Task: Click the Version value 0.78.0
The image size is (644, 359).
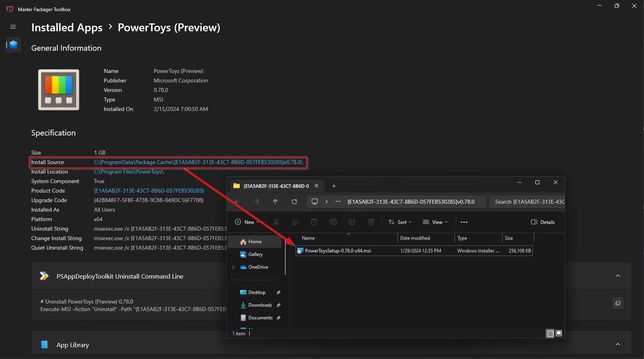Action: click(161, 90)
